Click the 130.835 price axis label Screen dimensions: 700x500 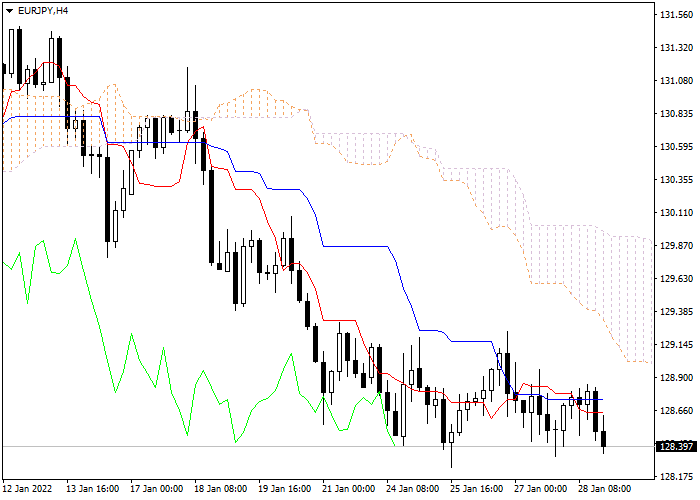676,114
